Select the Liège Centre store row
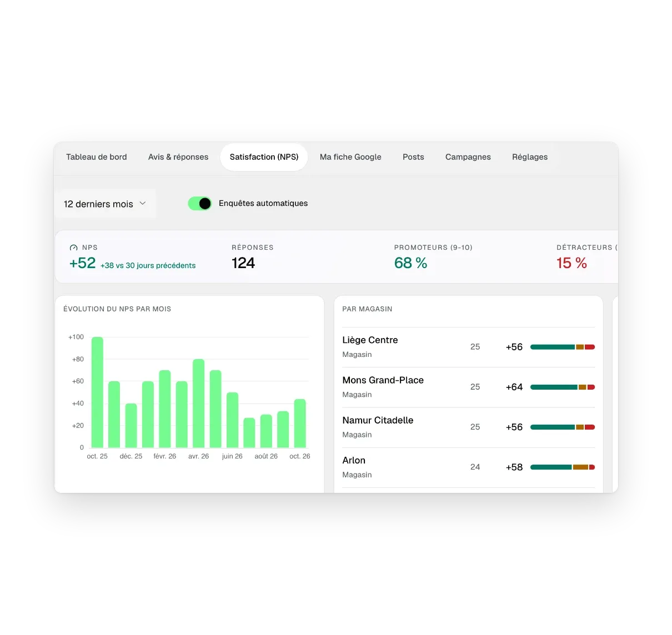 [x=469, y=347]
